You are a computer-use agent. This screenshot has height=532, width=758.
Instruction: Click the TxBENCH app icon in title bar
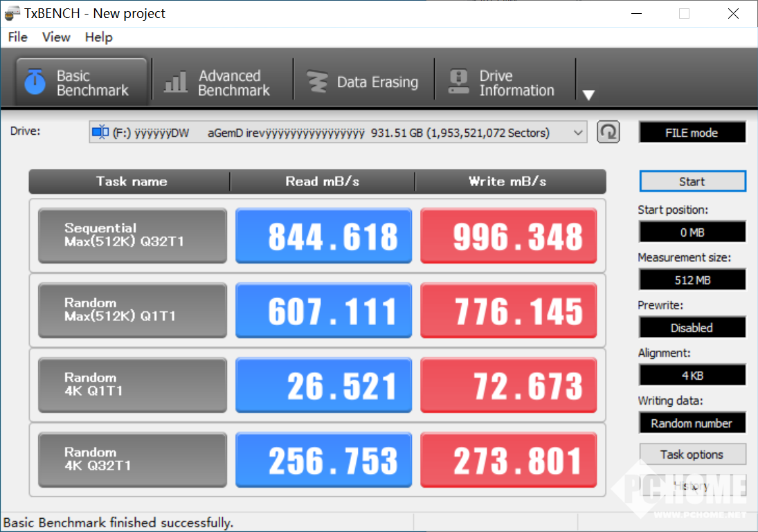point(12,13)
